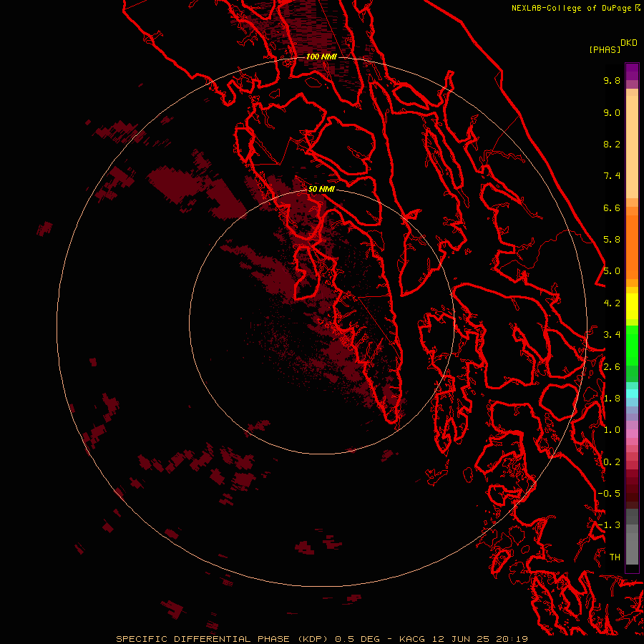This screenshot has width=644, height=644.
Task: Click the 5.0 scale value
Action: pyautogui.click(x=612, y=271)
